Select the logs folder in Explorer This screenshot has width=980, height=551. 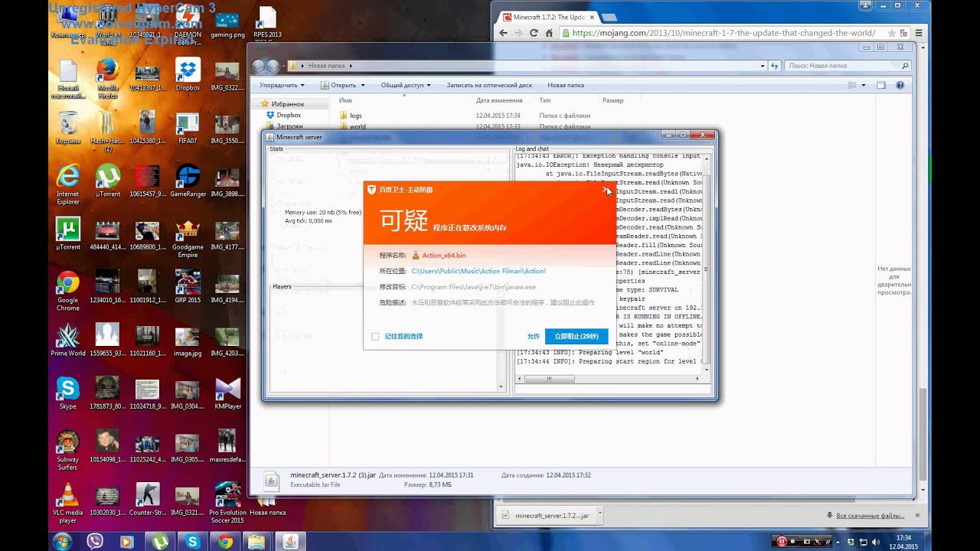(356, 116)
